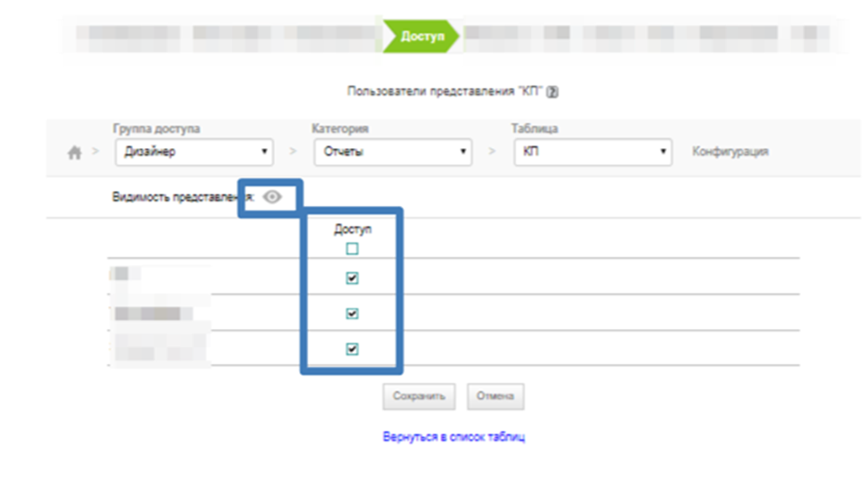Uncheck the third user's access checkbox
The image size is (868, 485).
(352, 349)
